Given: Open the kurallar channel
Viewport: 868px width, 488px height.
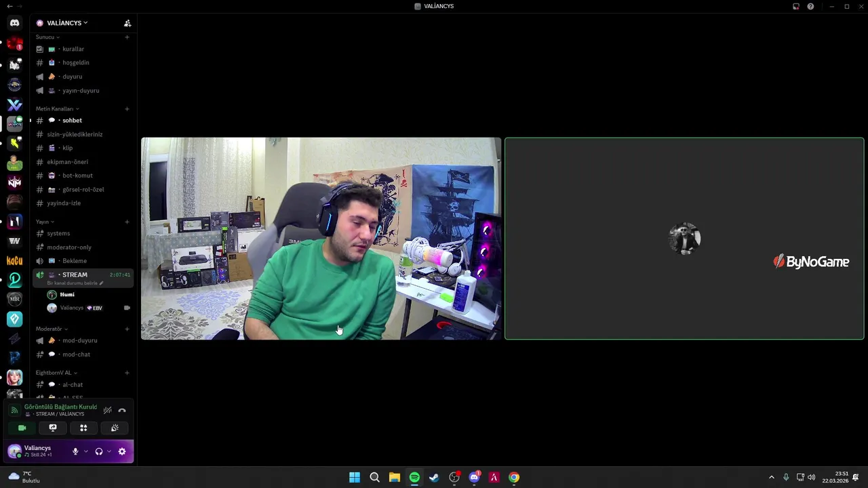Looking at the screenshot, I should pos(83,49).
